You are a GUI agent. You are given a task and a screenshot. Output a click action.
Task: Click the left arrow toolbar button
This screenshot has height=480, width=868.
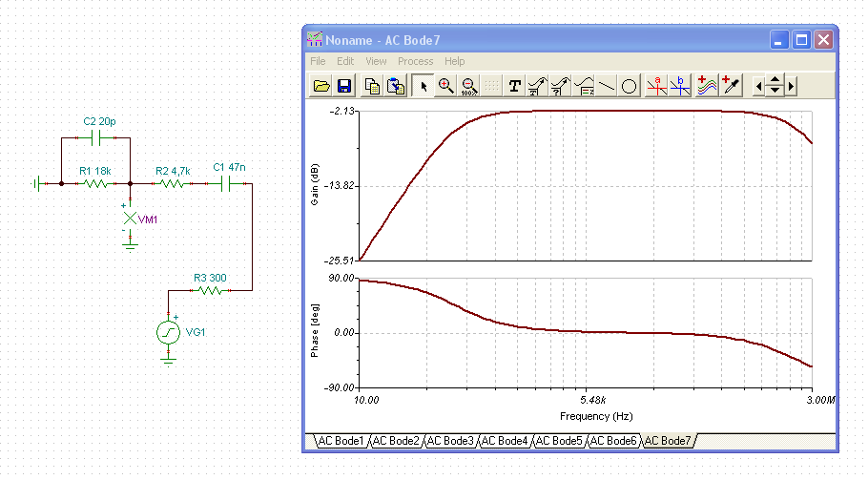click(x=759, y=87)
